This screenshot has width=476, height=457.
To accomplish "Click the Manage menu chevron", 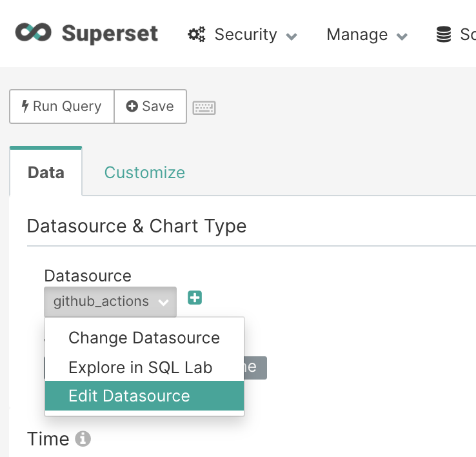I will pos(402,36).
